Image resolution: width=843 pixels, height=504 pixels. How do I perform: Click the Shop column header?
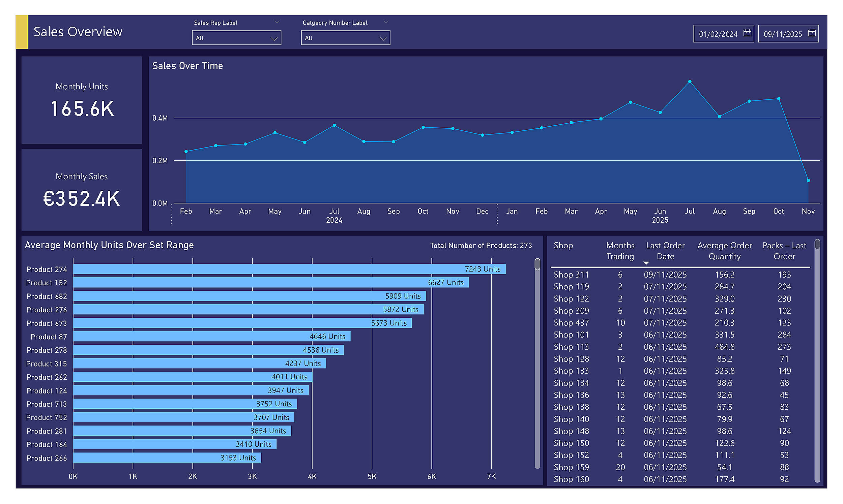563,246
